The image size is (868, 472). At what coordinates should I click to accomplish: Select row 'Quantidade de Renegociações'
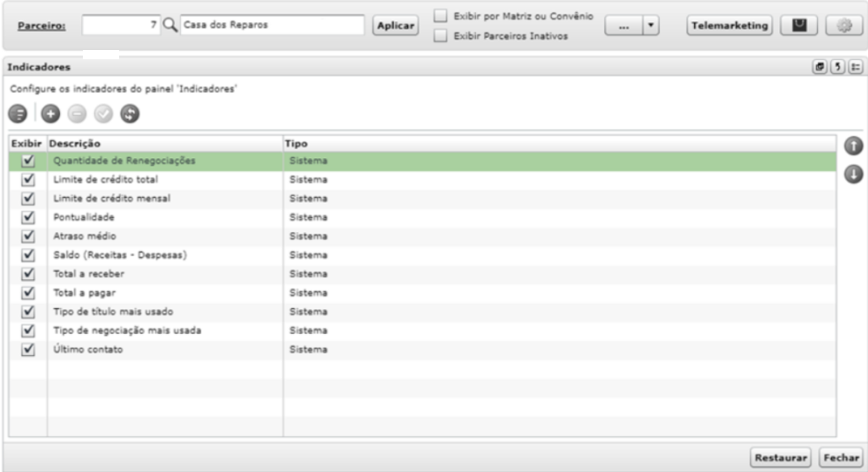(423, 161)
